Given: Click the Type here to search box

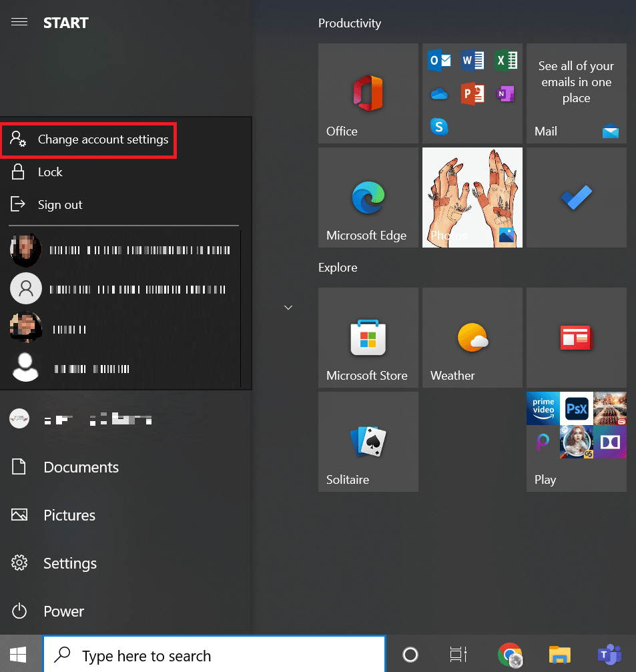Looking at the screenshot, I should coord(214,654).
